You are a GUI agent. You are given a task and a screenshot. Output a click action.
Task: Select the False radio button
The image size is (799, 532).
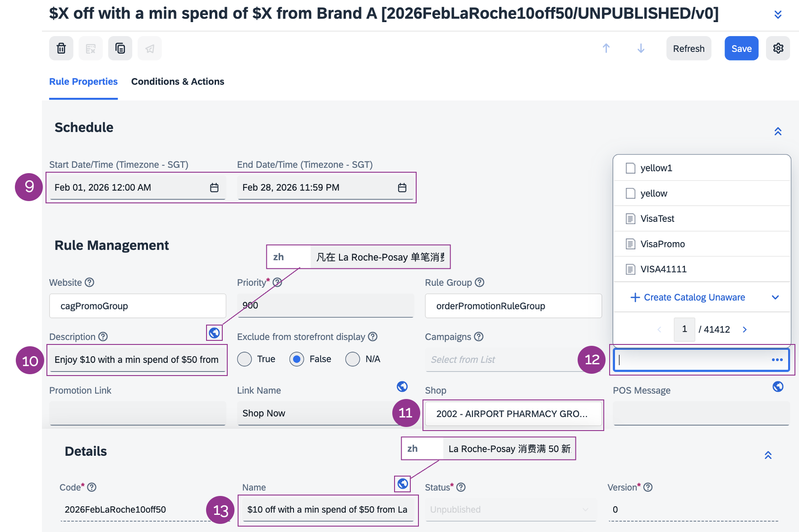coord(297,359)
